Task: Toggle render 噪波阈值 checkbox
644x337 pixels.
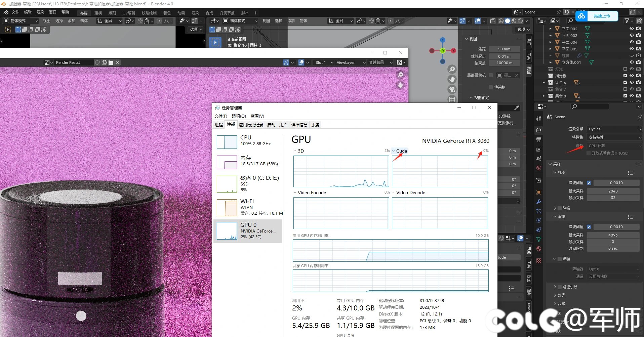Action: (x=589, y=227)
